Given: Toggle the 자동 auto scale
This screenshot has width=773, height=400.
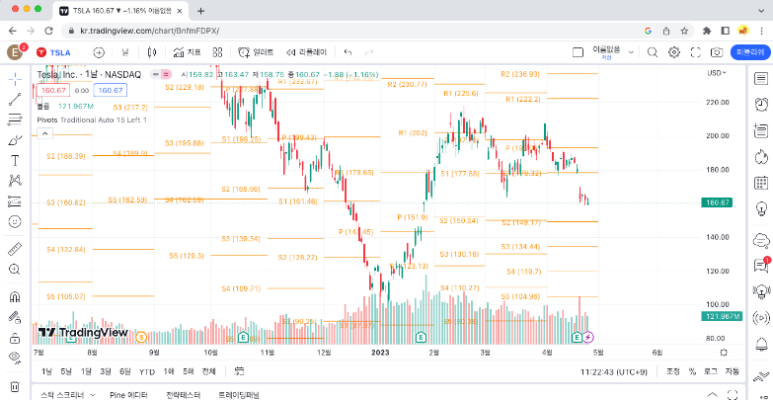Looking at the screenshot, I should point(732,371).
